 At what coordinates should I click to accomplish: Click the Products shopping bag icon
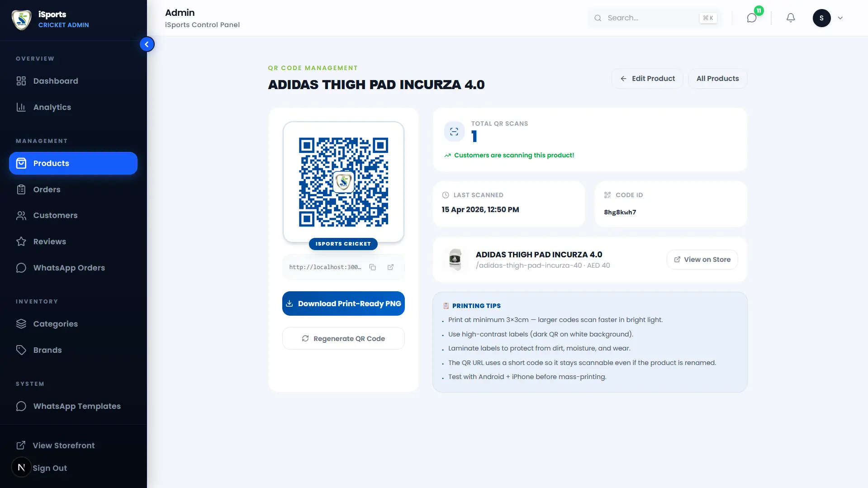click(x=21, y=163)
